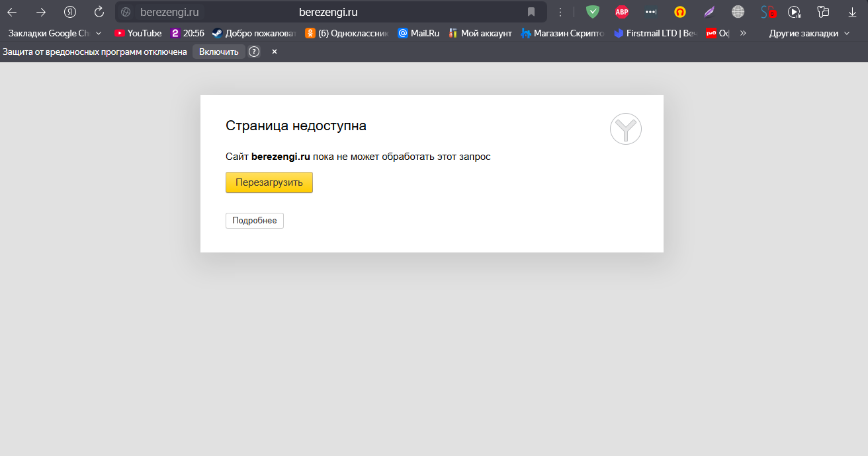The image size is (868, 456).
Task: Open the ABP Adblock Plus extension
Action: click(x=621, y=12)
